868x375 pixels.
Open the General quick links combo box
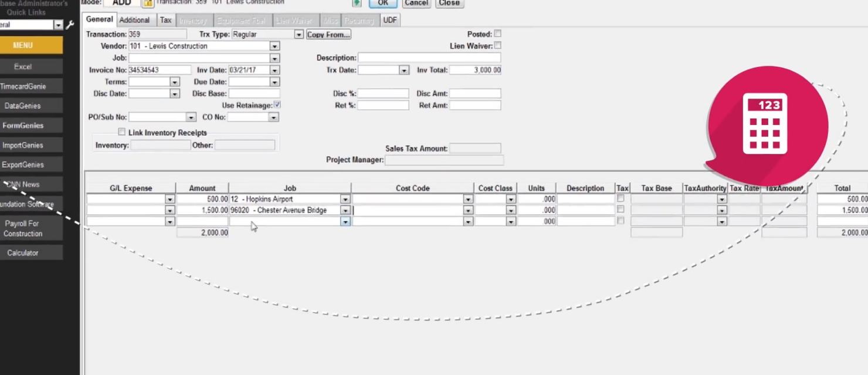click(58, 25)
